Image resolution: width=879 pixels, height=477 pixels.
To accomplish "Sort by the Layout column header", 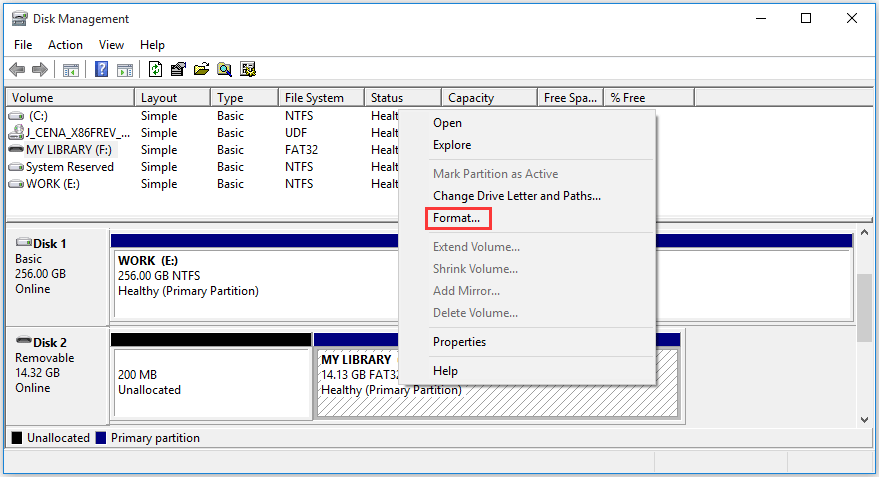I will coord(173,98).
